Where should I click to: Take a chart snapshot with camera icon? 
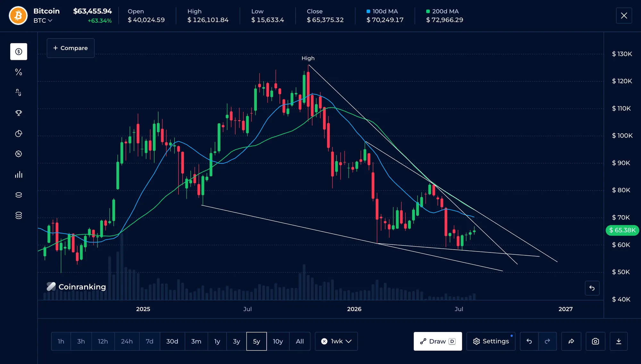595,341
